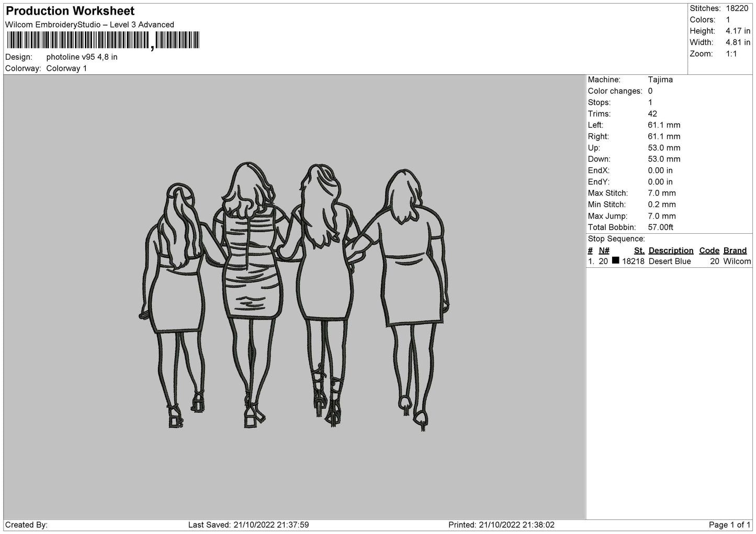Click the Color changes value 0
This screenshot has width=756, height=534.
650,91
